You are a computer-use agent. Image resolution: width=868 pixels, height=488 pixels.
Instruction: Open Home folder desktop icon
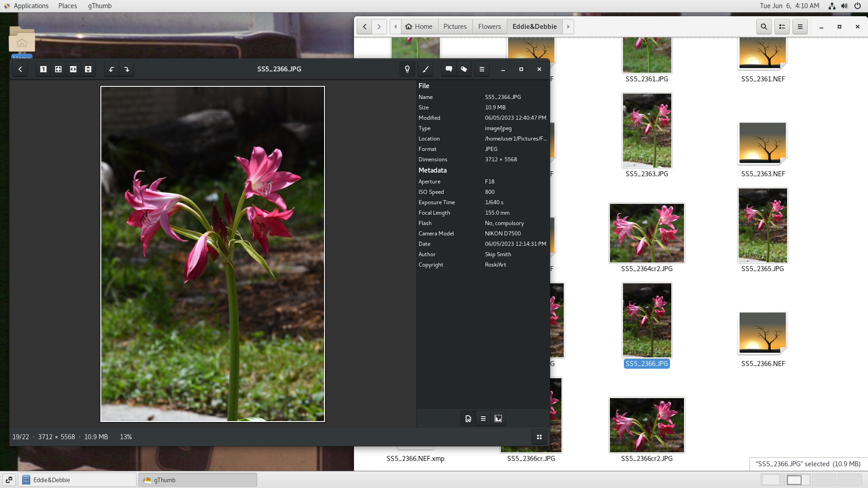click(x=22, y=39)
